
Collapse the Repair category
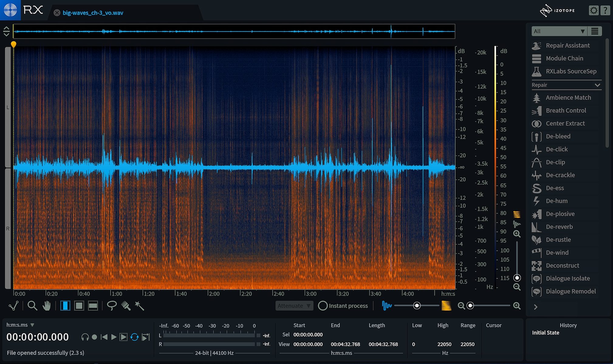(597, 85)
